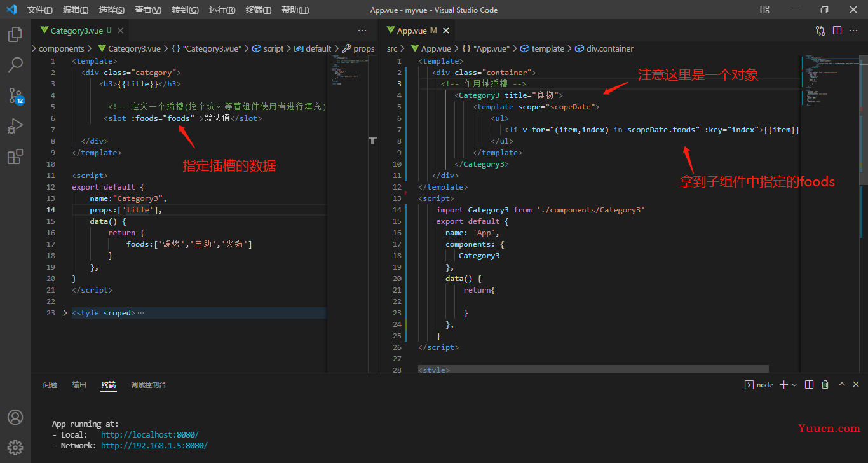The width and height of the screenshot is (868, 463).
Task: Expand the folded style scoped block
Action: point(65,313)
